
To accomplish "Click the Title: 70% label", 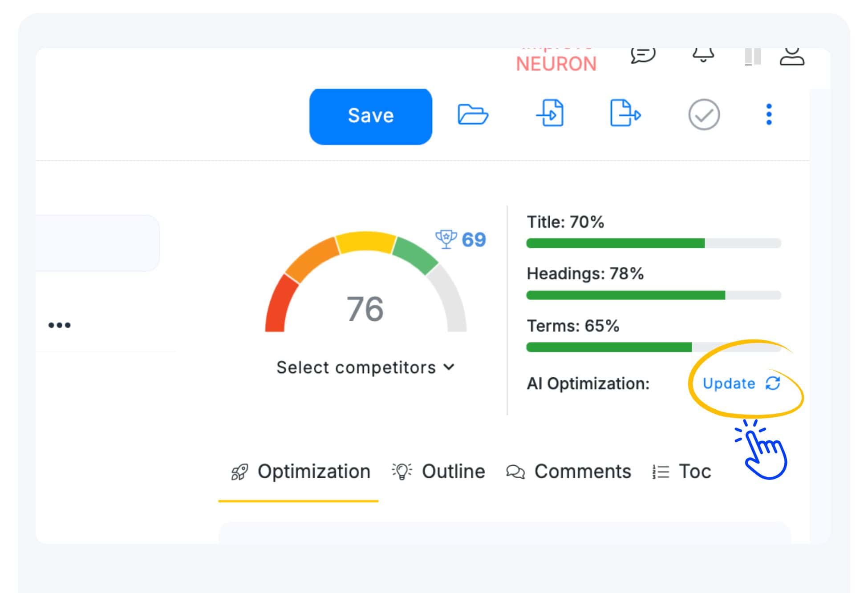I will pyautogui.click(x=565, y=222).
